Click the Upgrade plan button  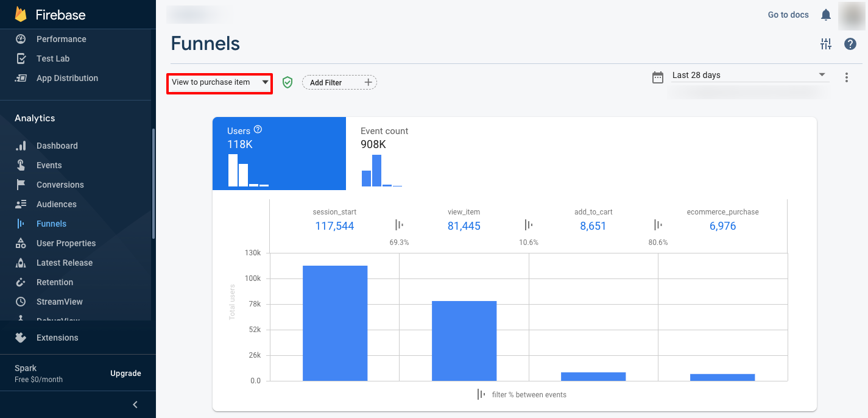125,374
